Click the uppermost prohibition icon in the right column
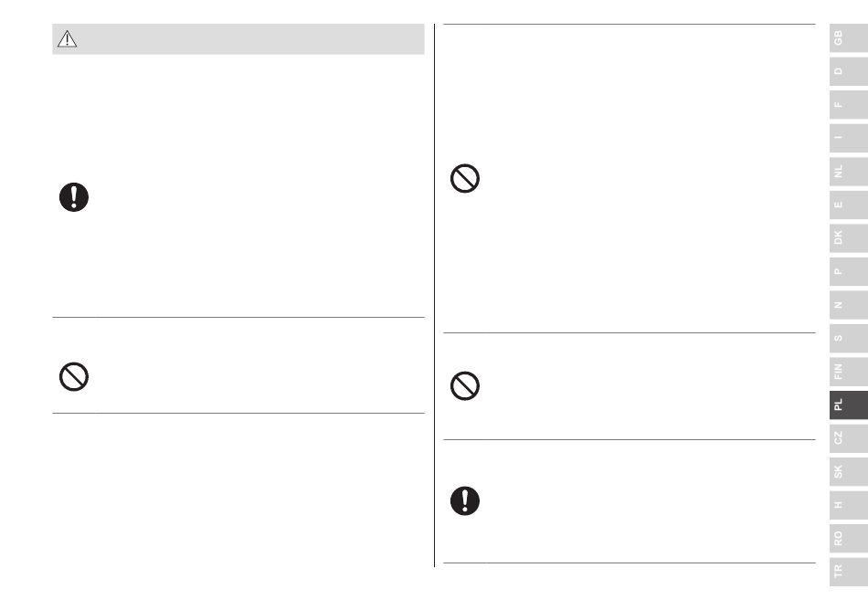 click(465, 179)
